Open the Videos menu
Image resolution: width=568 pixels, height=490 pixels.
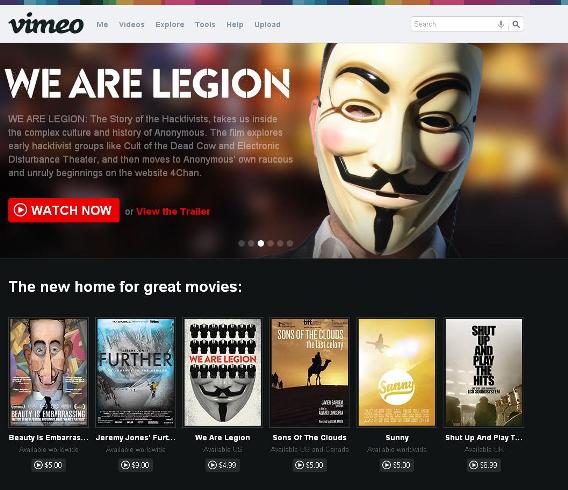tap(131, 24)
